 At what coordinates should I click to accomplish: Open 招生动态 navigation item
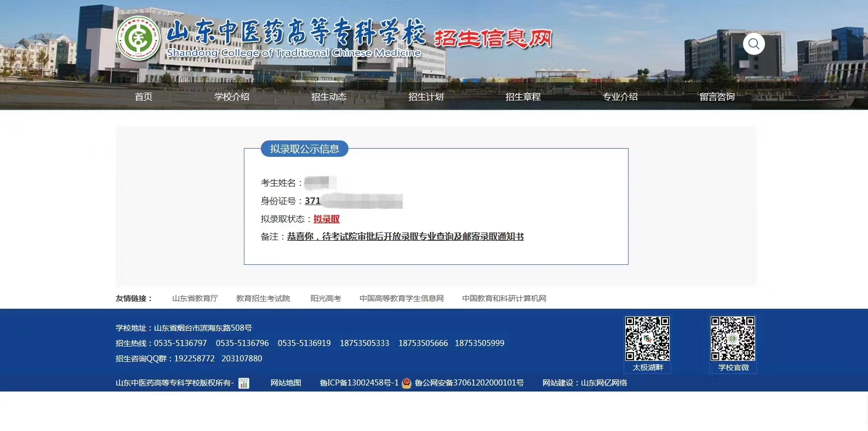click(x=329, y=97)
